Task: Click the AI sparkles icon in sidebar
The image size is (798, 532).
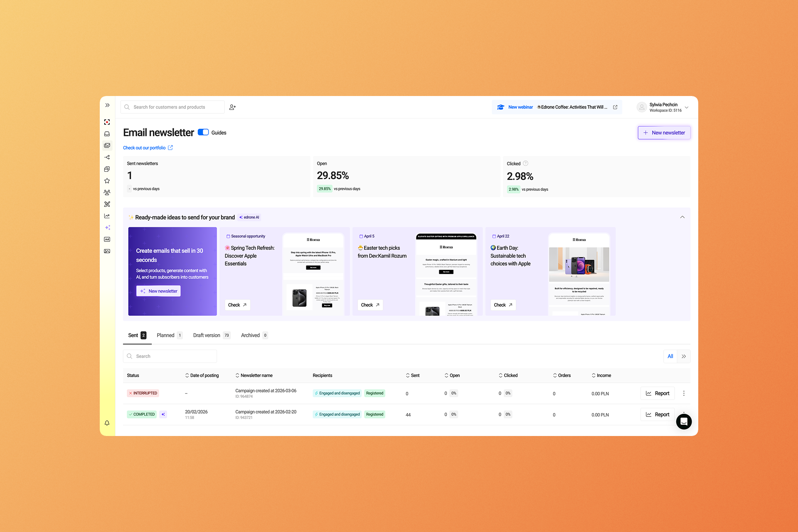Action: pos(107,227)
